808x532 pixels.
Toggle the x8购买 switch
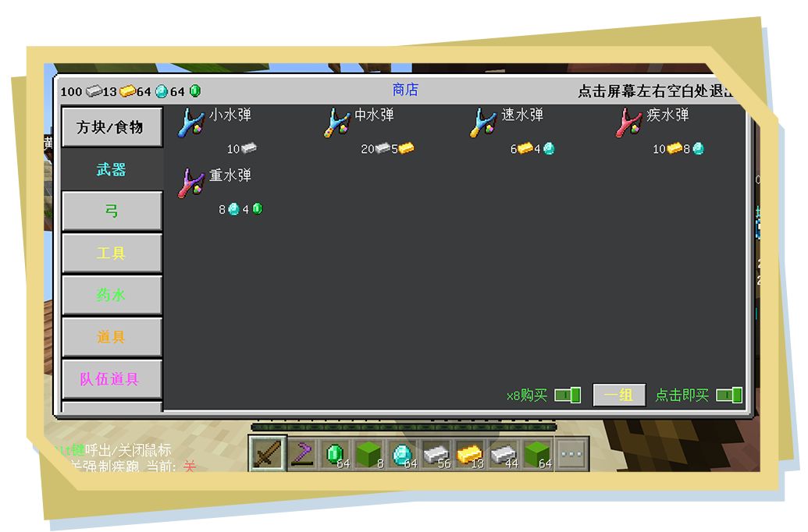[x=568, y=395]
